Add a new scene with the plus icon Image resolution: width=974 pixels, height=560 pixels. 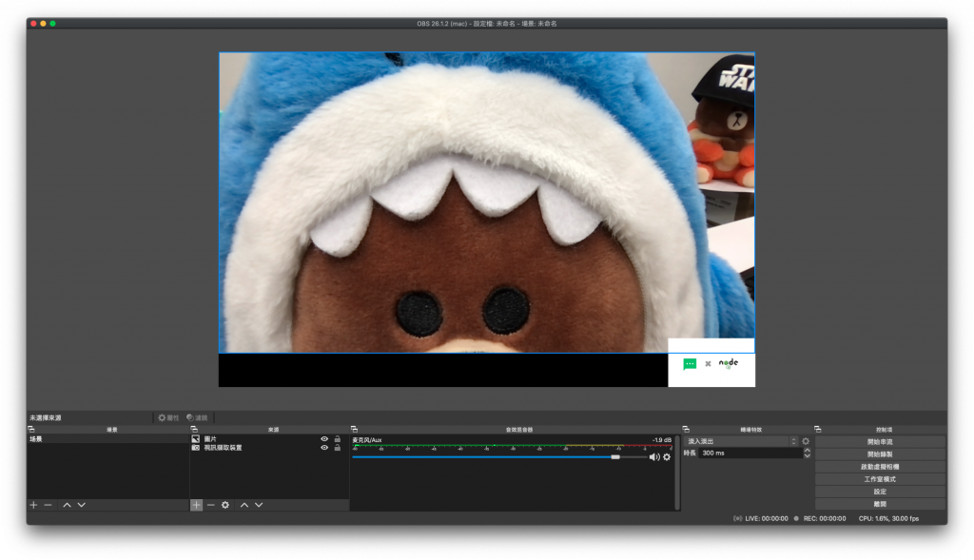(33, 505)
